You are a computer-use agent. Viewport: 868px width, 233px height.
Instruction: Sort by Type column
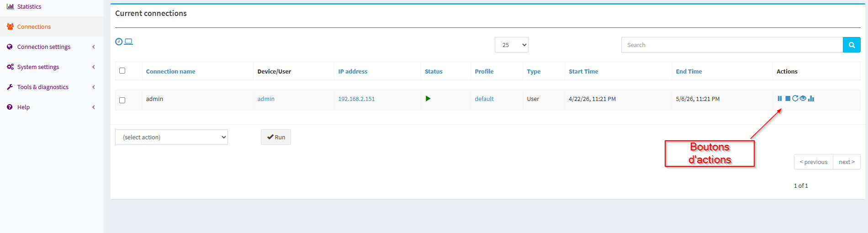[534, 71]
